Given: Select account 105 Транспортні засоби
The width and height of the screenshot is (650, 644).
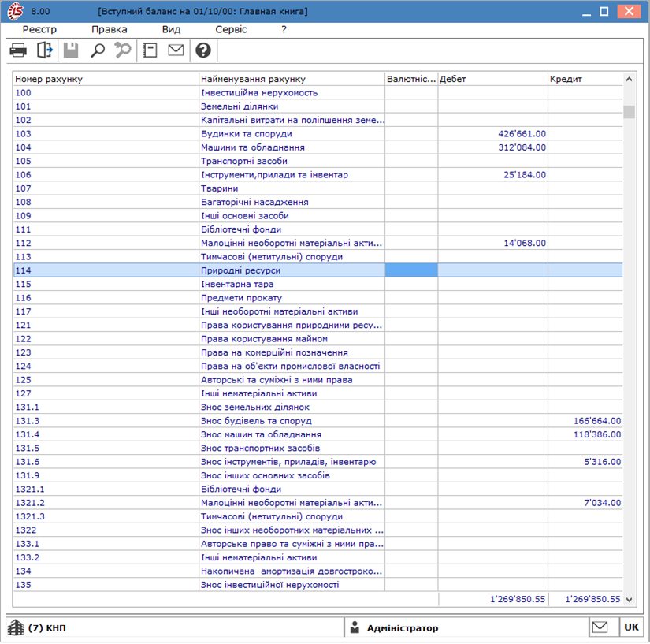Looking at the screenshot, I should tap(318, 161).
